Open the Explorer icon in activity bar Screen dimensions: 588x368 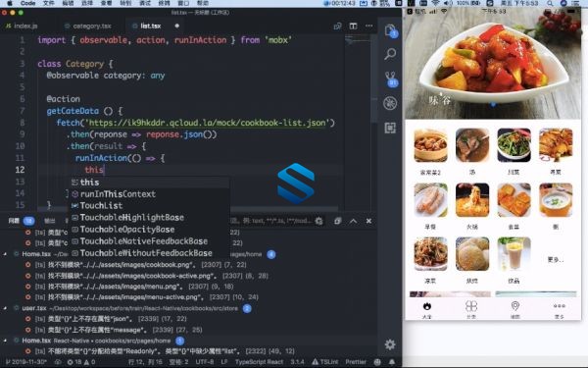pyautogui.click(x=390, y=30)
